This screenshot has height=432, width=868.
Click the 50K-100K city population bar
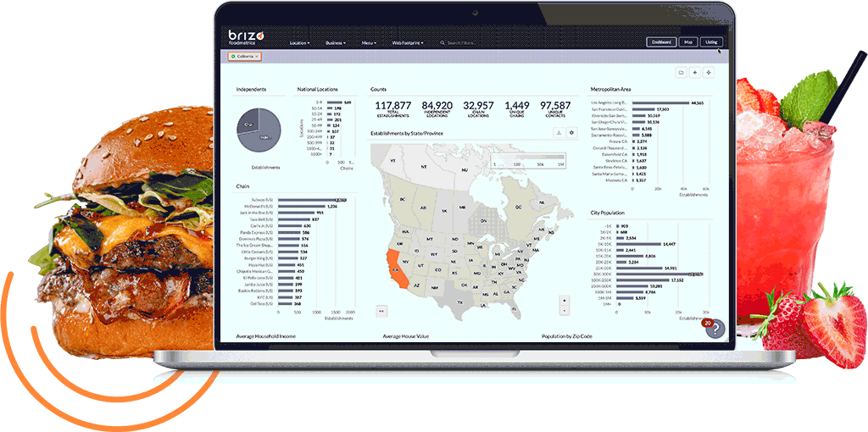tap(659, 274)
